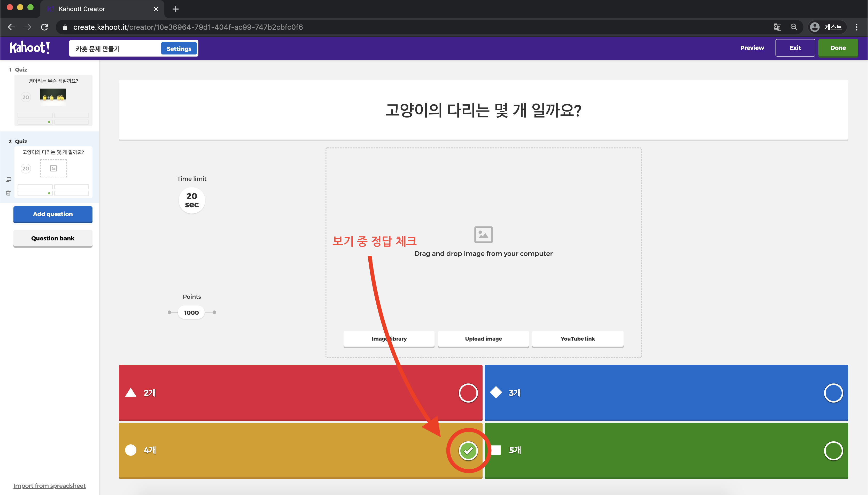
Task: Click the image placeholder icon in drop area
Action: [483, 234]
